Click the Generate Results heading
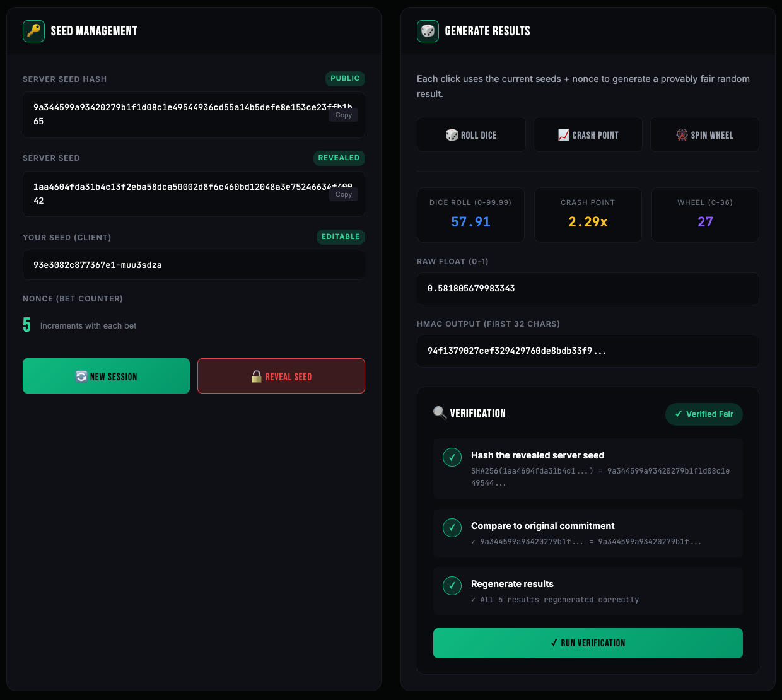782x700 pixels. click(x=487, y=31)
